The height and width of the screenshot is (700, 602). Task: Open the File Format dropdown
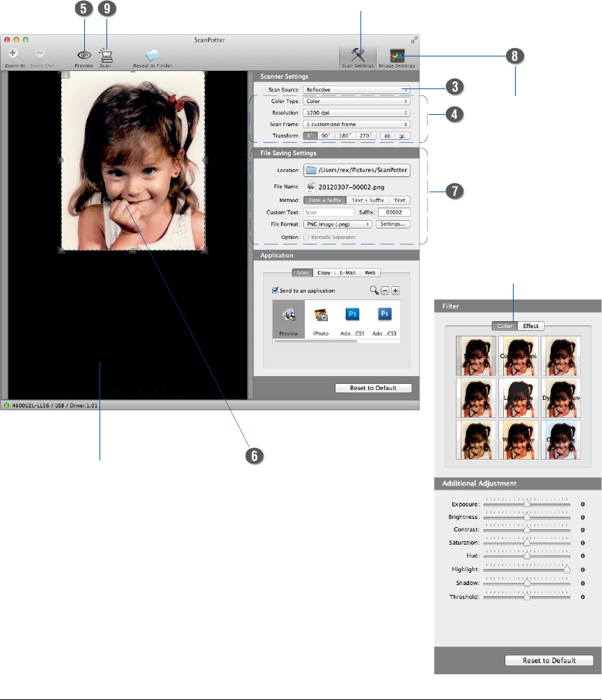338,224
